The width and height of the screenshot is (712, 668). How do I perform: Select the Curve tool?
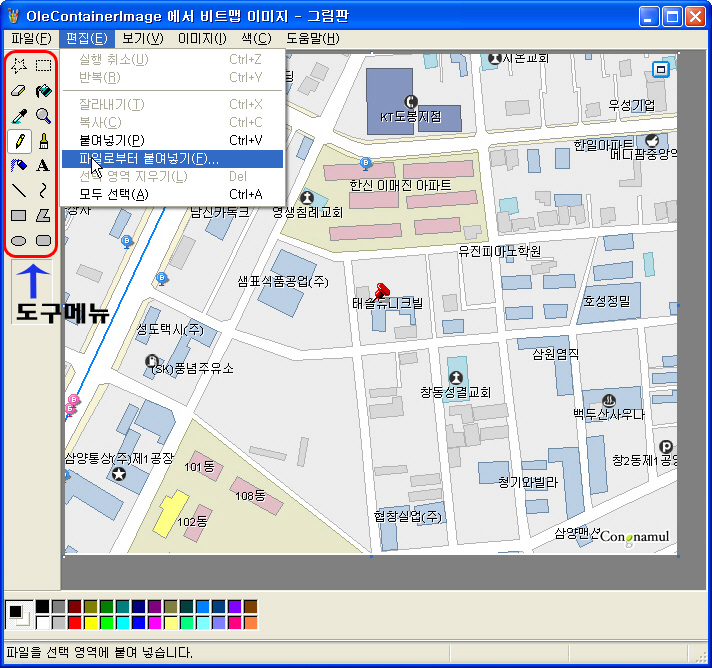[x=43, y=191]
